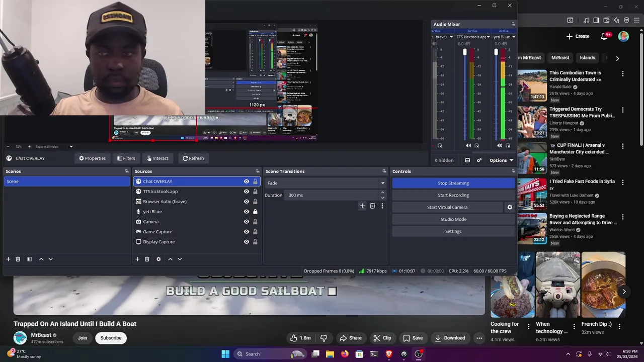Mute the TTS kicktools.app mixer channel
644x362 pixels.
468,145
